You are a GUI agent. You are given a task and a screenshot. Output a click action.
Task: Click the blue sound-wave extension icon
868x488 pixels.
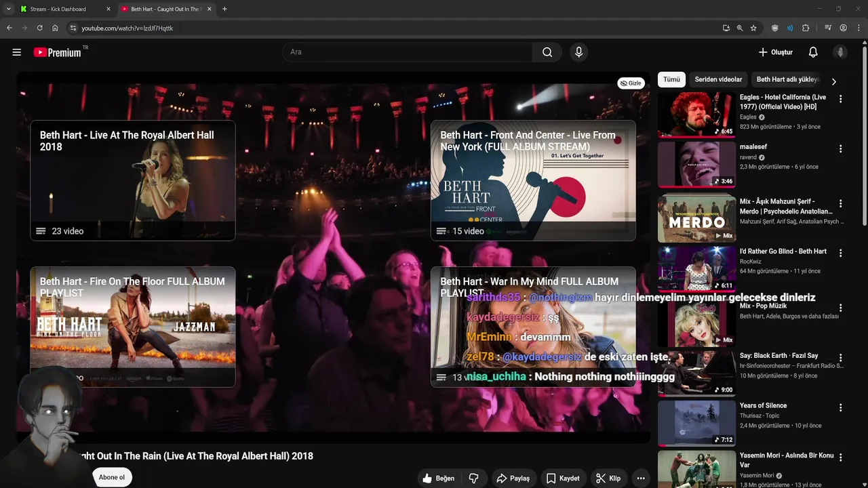790,28
